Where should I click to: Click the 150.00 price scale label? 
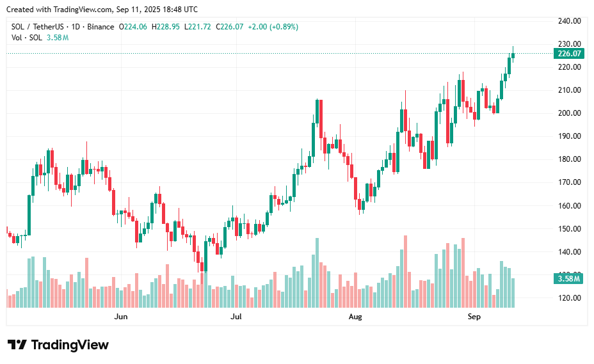click(569, 229)
